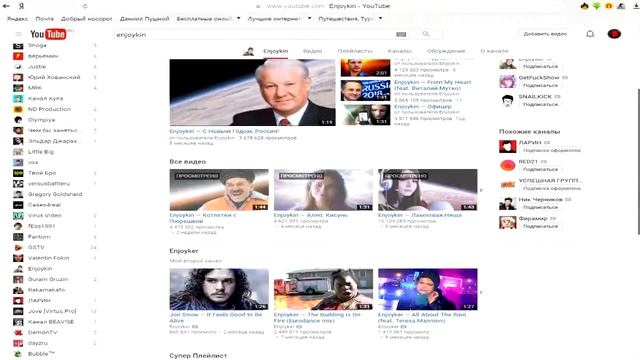This screenshot has height=360, width=640.
Task: Open Даниил Пушной bookmark
Action: [x=144, y=19]
